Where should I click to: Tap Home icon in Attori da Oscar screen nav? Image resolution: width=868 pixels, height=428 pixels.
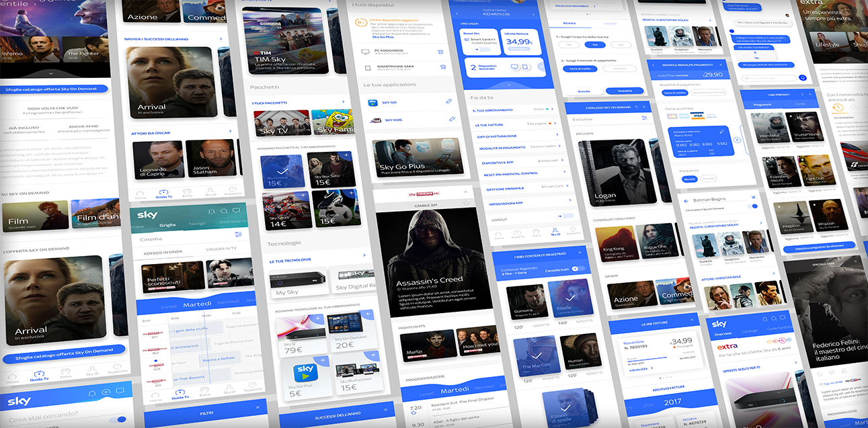click(x=140, y=196)
